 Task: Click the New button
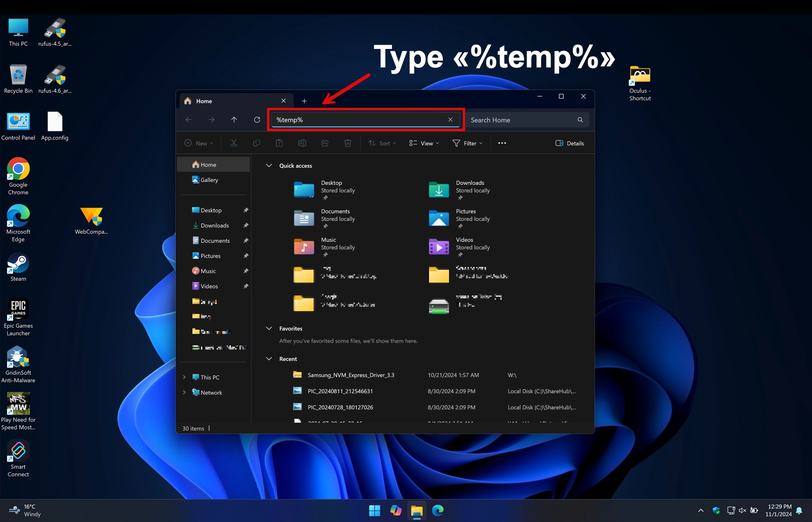[199, 143]
